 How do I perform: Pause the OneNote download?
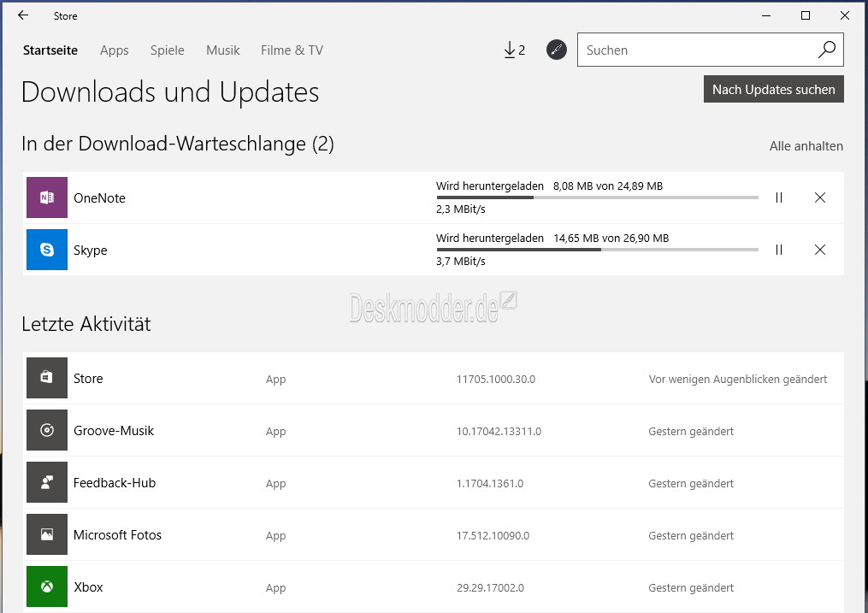[779, 197]
